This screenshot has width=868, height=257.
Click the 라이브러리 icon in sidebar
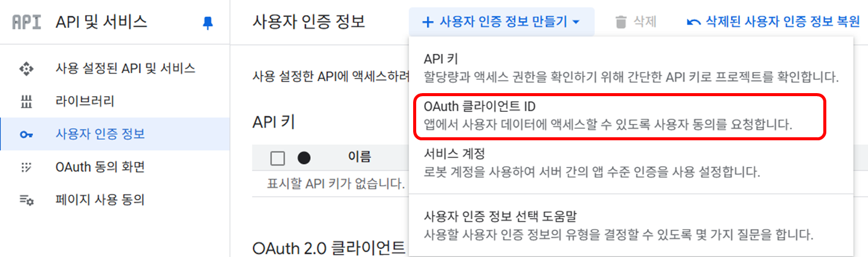point(26,102)
